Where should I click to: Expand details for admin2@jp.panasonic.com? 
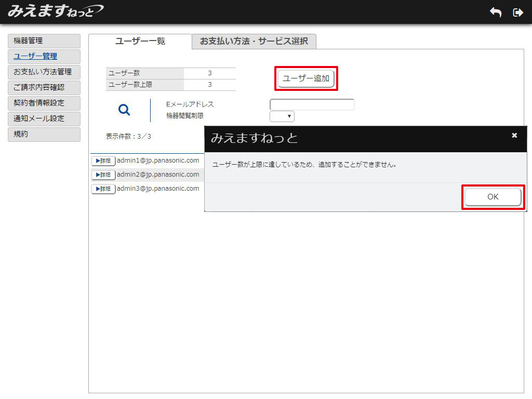[x=103, y=175]
